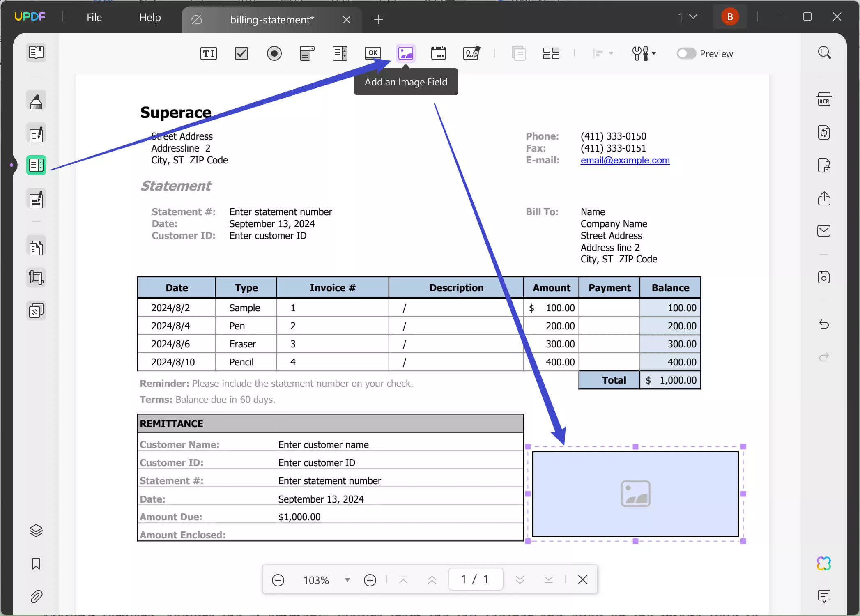Viewport: 860px width, 616px height.
Task: Open the align fields dropdown
Action: pyautogui.click(x=602, y=53)
